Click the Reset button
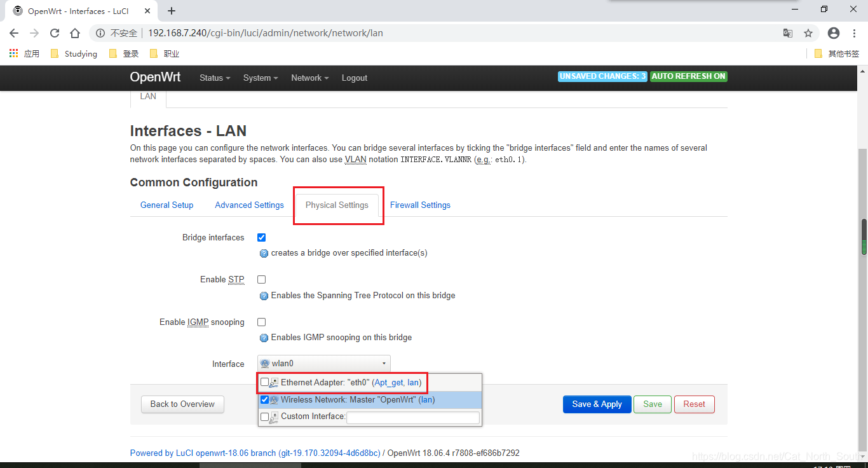Image resolution: width=868 pixels, height=468 pixels. click(x=695, y=404)
